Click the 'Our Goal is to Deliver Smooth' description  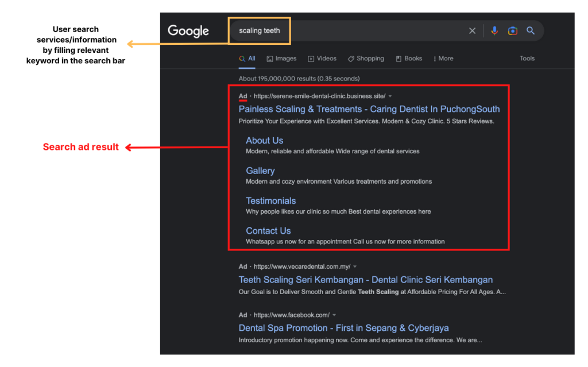(x=372, y=292)
